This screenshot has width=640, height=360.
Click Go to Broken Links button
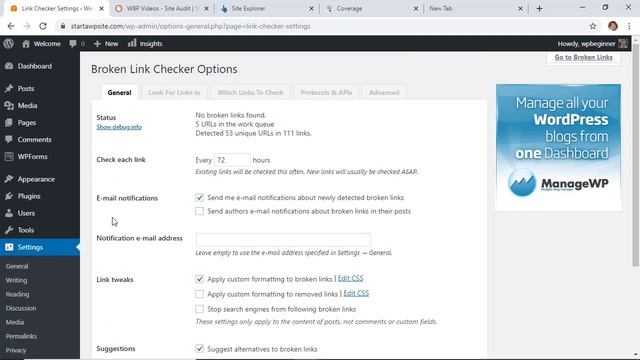pyautogui.click(x=583, y=58)
